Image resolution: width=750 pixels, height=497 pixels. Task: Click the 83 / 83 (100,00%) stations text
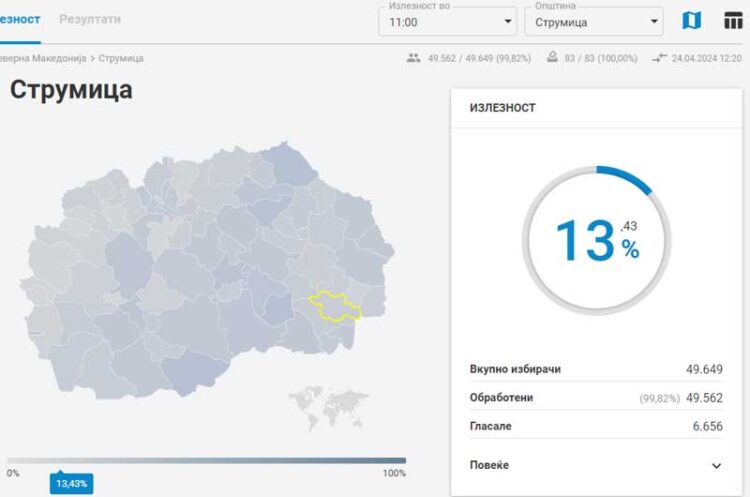(601, 58)
